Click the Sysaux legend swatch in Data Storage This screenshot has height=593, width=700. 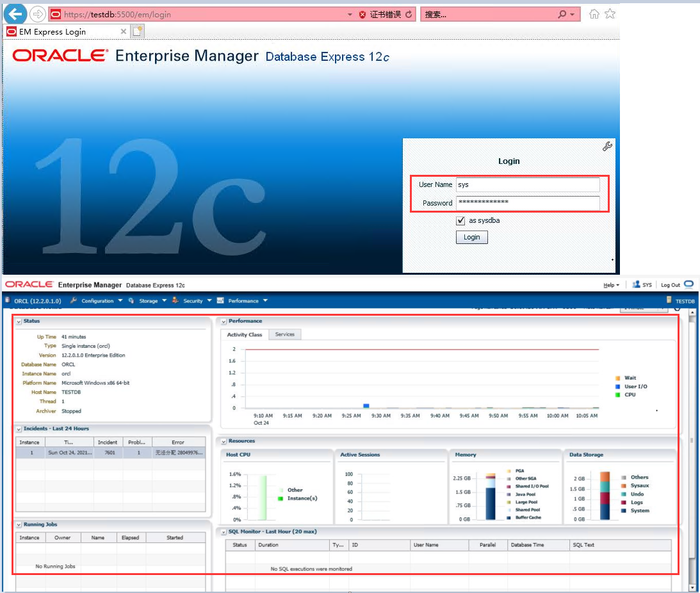point(624,486)
